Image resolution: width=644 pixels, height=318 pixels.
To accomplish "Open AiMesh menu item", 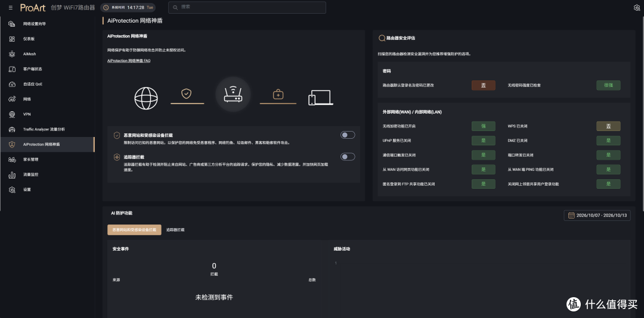I will point(47,54).
